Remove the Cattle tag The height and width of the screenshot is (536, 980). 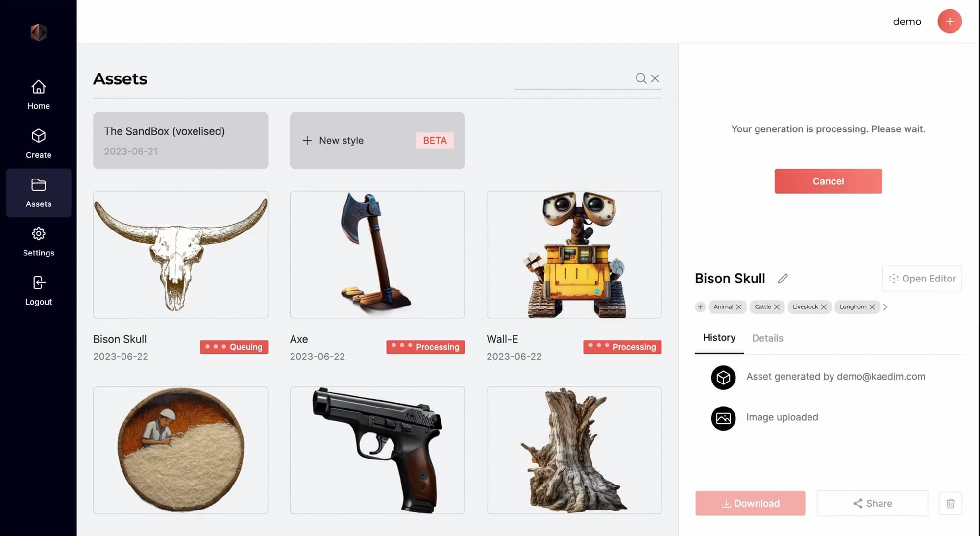(777, 307)
